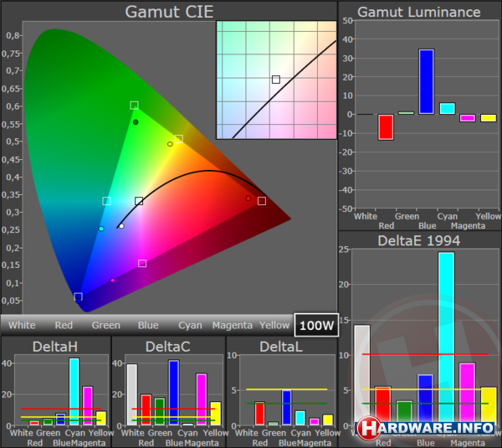Select the Green tab in color bar
502x448 pixels.
click(106, 325)
